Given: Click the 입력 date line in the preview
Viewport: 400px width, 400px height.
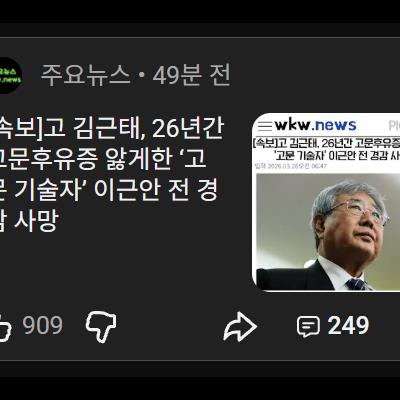Looking at the screenshot, I should click(x=291, y=166).
